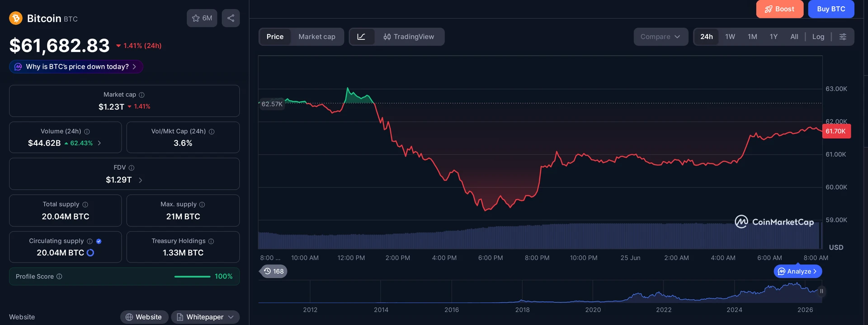Click the 62.57K opening price label

point(272,104)
